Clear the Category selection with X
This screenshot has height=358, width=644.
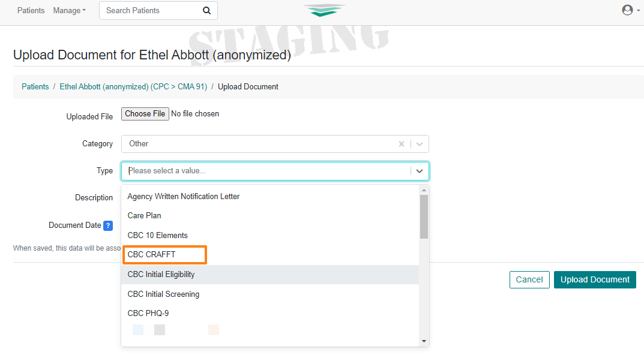(402, 144)
